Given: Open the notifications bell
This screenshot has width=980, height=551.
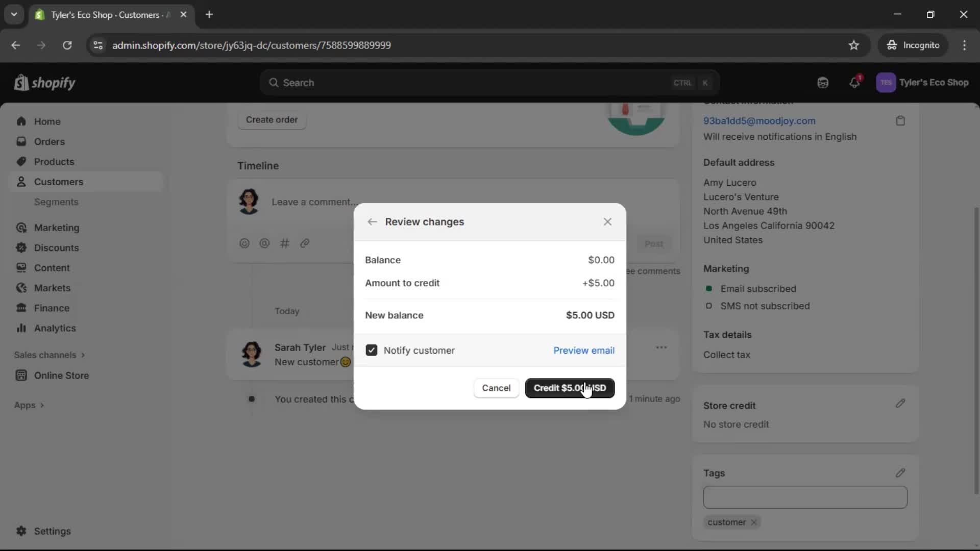Looking at the screenshot, I should pos(855,82).
